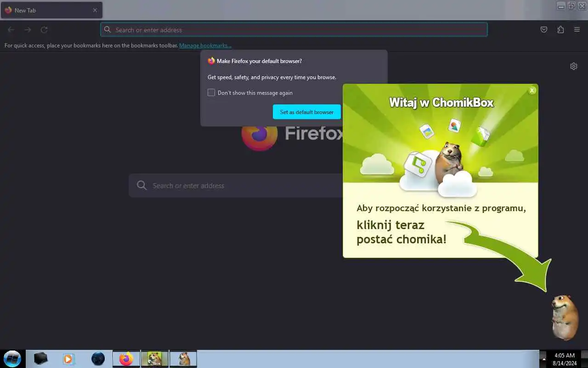Open ChomikBox taskbar button
Viewport: 588px width, 368px height.
click(x=155, y=359)
